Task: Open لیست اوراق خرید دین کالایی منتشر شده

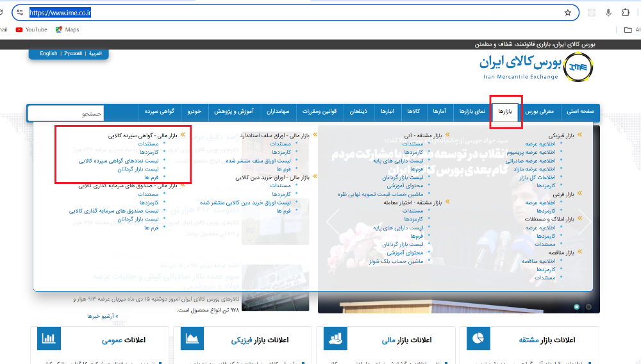Action: [x=246, y=203]
